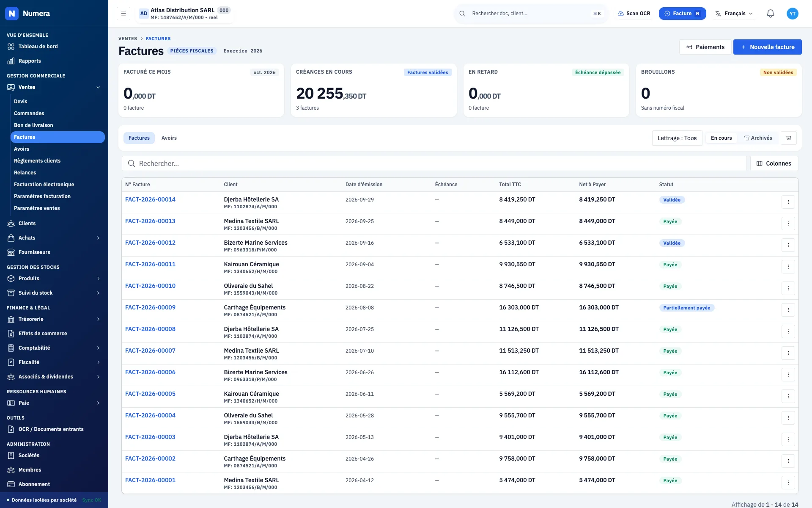Click the Rechercher table search field
Image resolution: width=812 pixels, height=508 pixels.
[x=434, y=163]
